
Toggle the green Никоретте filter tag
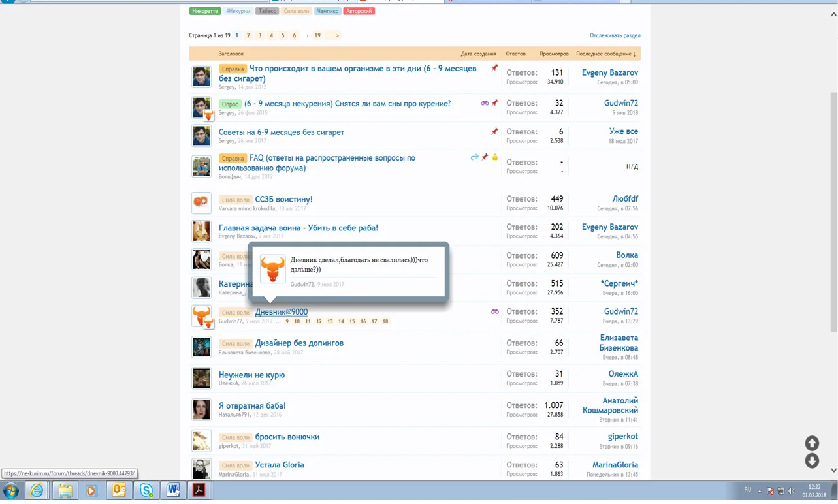tap(204, 11)
